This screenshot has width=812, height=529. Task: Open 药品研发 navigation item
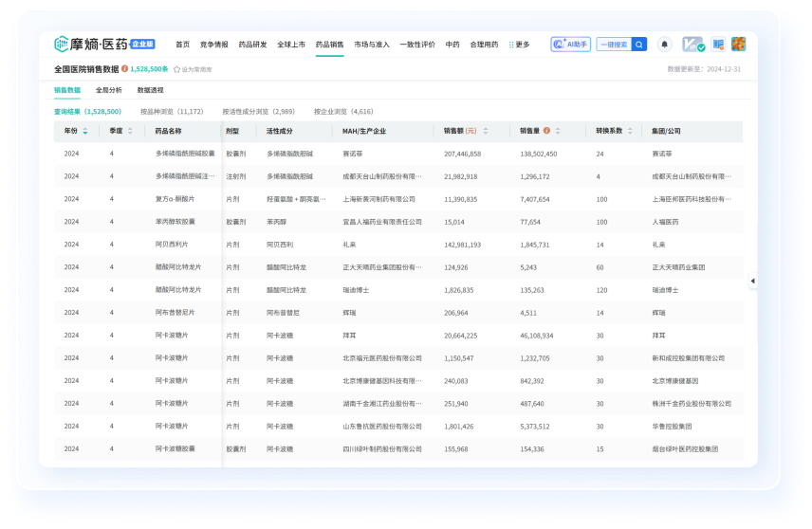pos(252,45)
